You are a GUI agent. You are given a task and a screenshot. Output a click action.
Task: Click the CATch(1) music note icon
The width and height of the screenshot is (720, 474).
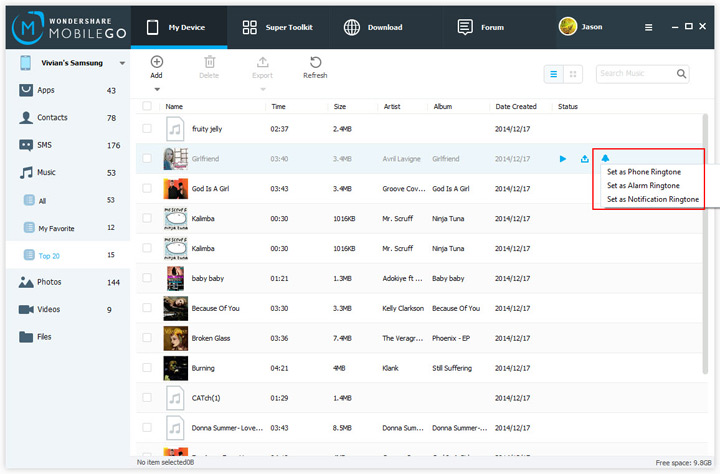175,398
